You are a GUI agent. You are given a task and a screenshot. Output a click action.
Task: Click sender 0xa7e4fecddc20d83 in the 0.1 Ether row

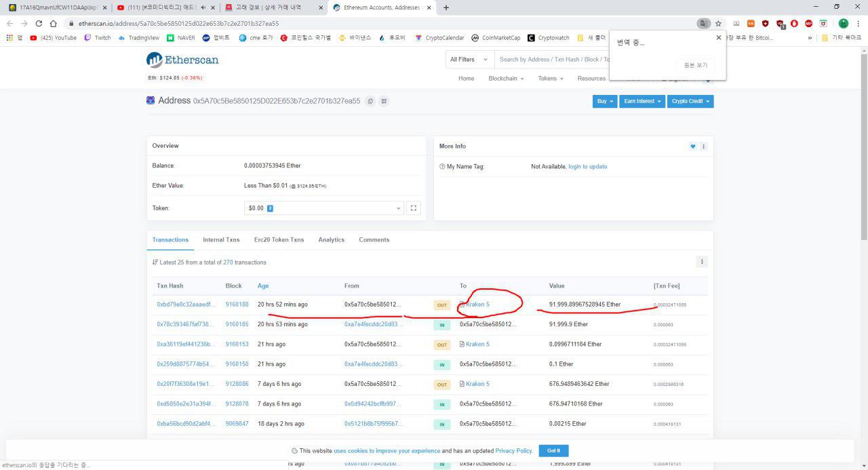pyautogui.click(x=373, y=365)
